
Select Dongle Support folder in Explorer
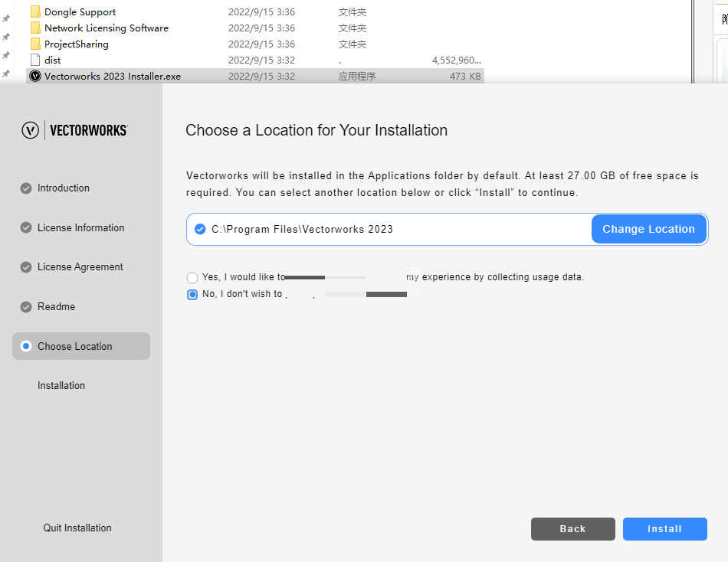click(80, 12)
